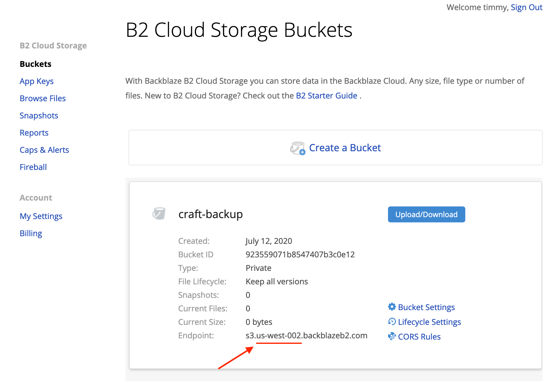
Task: Click the Upload/Download button
Action: coord(426,214)
